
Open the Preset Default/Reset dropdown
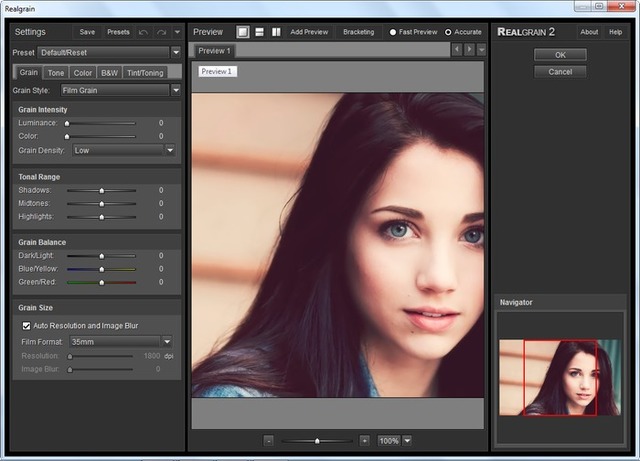tap(175, 51)
